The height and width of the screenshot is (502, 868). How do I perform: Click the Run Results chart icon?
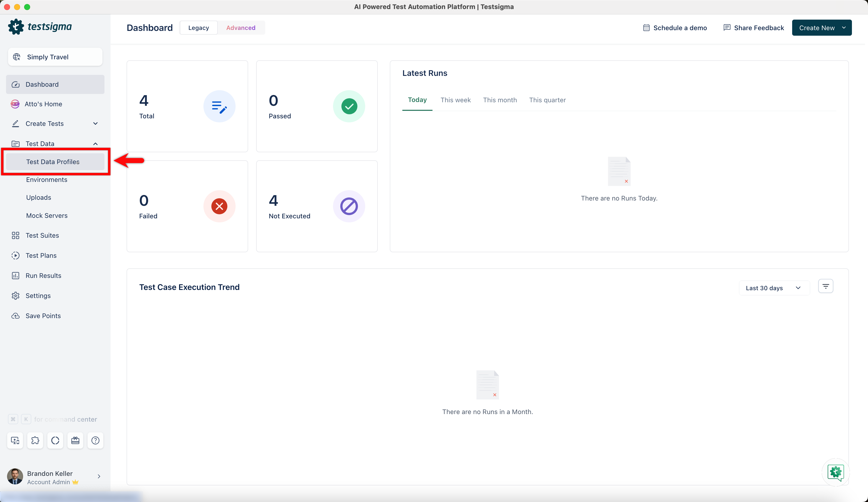point(16,276)
